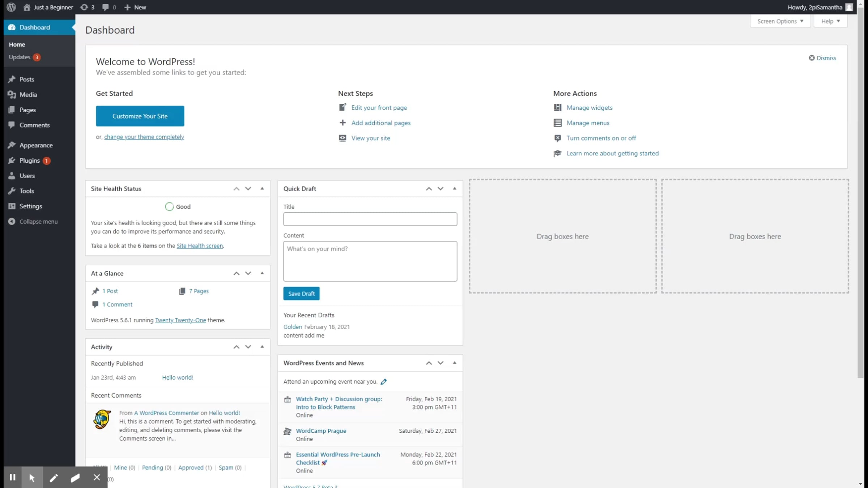Collapse the Quick Draft panel
Image resolution: width=868 pixels, height=488 pixels.
[x=455, y=188]
